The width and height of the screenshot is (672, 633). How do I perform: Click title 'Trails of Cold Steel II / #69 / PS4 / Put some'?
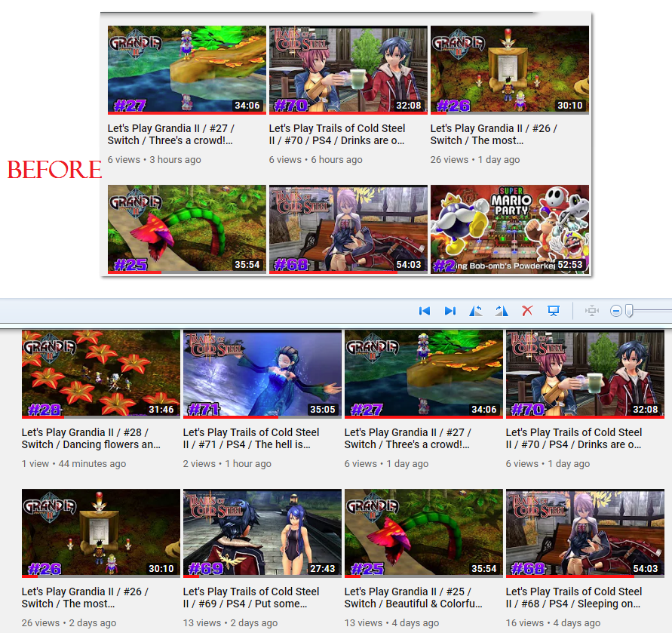click(x=251, y=598)
